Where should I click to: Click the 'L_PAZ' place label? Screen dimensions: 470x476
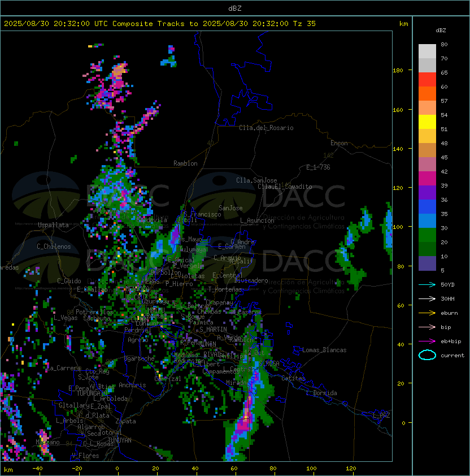point(381,416)
